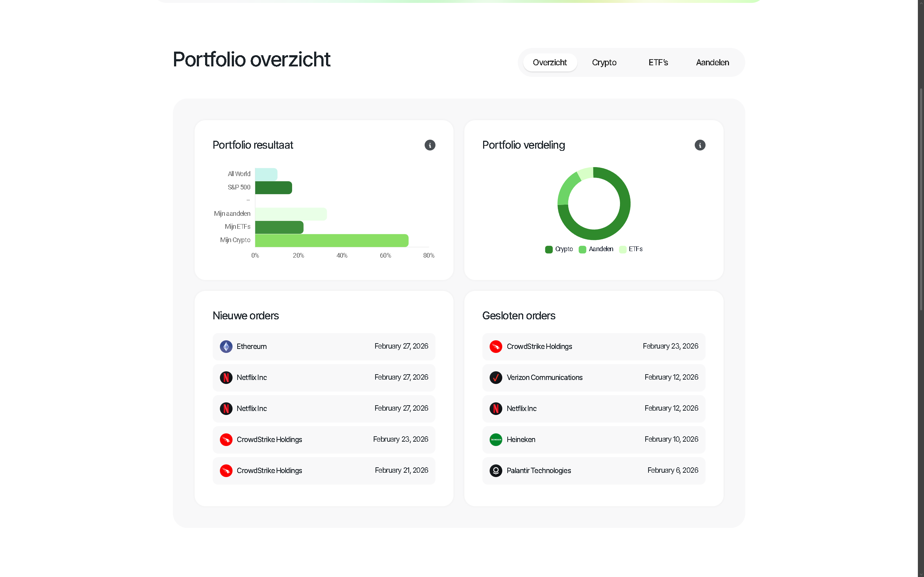This screenshot has height=577, width=924.
Task: Select the Aandelen tab
Action: tap(712, 62)
